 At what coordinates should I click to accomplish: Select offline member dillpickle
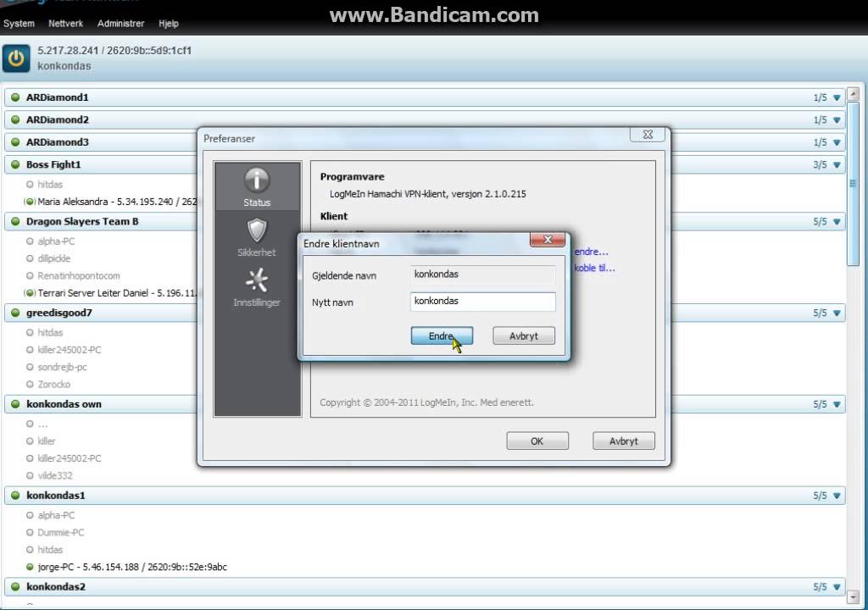pos(53,258)
